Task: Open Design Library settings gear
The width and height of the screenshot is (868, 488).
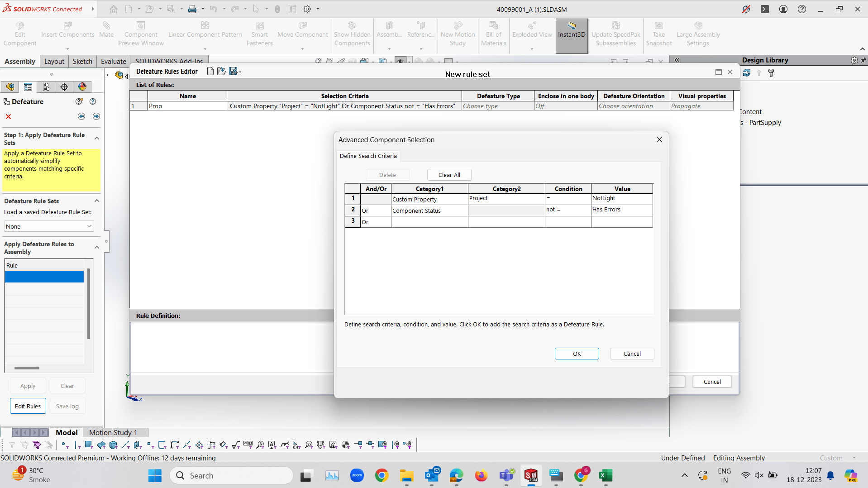Action: click(x=854, y=60)
